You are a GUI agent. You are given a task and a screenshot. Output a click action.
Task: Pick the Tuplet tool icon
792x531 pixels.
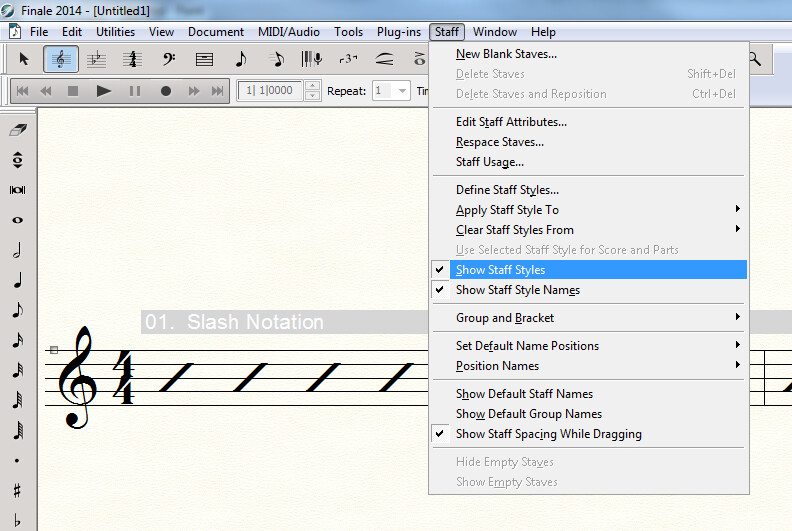[349, 60]
